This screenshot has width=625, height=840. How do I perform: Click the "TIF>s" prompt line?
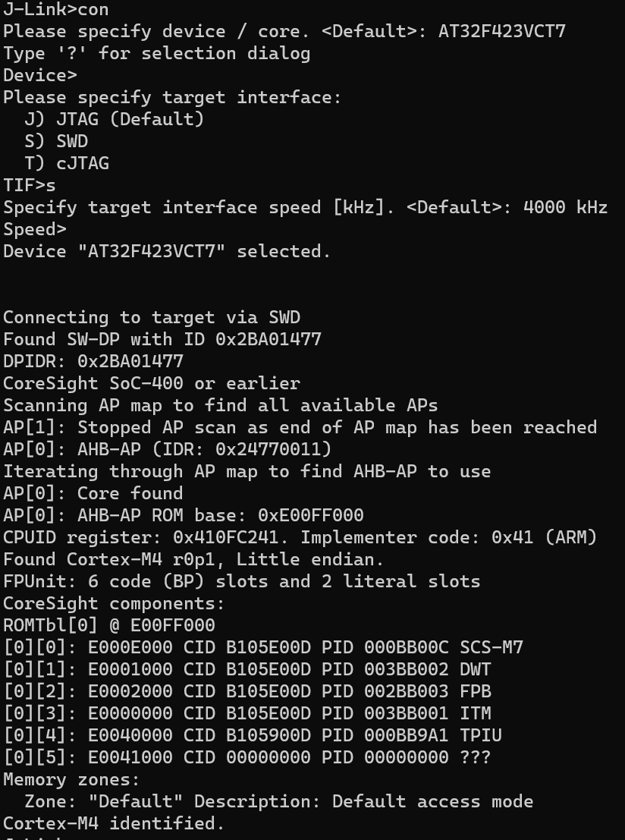30,185
